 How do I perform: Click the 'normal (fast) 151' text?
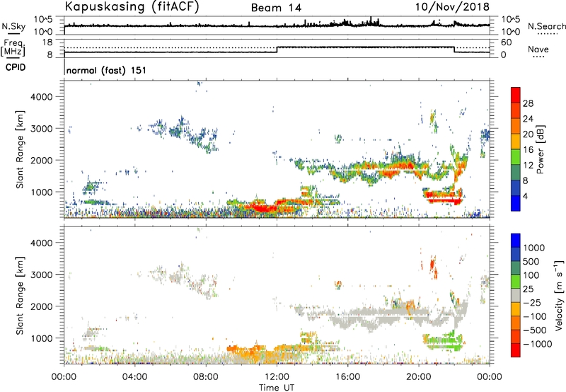point(106,70)
